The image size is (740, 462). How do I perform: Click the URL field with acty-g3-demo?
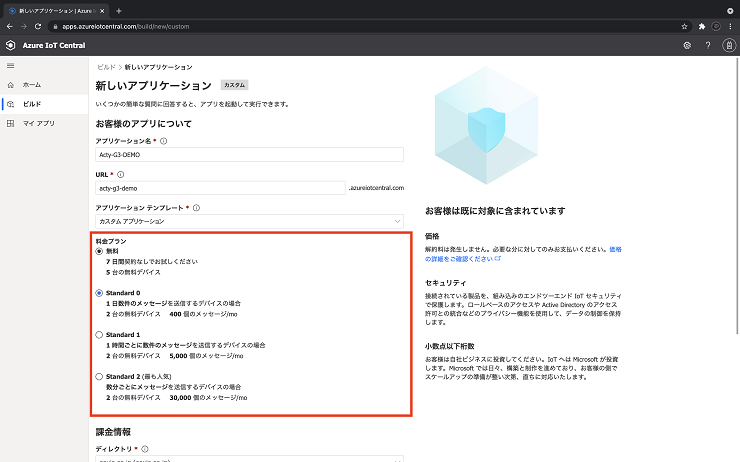click(220, 188)
